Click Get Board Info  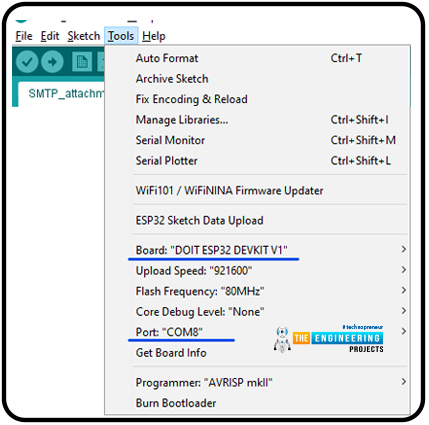(257, 353)
